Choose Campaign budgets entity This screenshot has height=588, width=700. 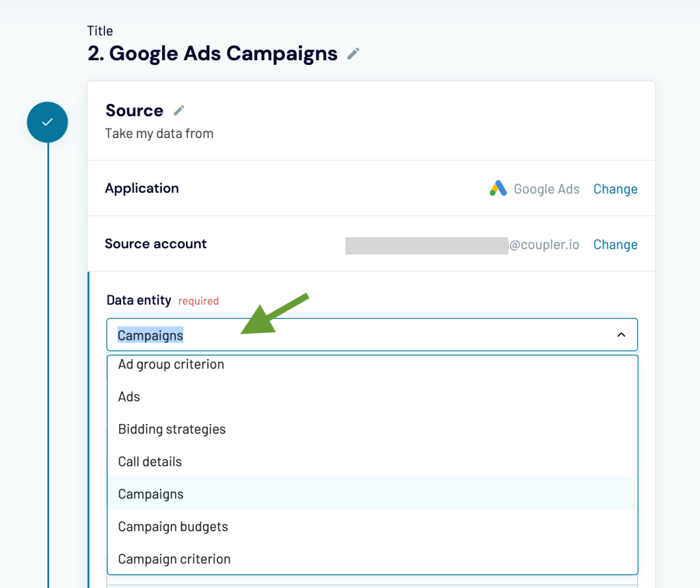(173, 526)
